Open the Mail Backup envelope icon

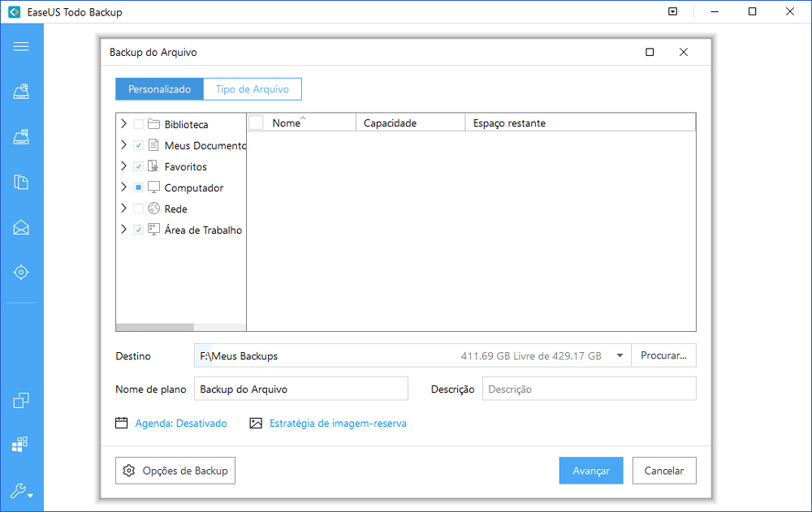coord(22,227)
